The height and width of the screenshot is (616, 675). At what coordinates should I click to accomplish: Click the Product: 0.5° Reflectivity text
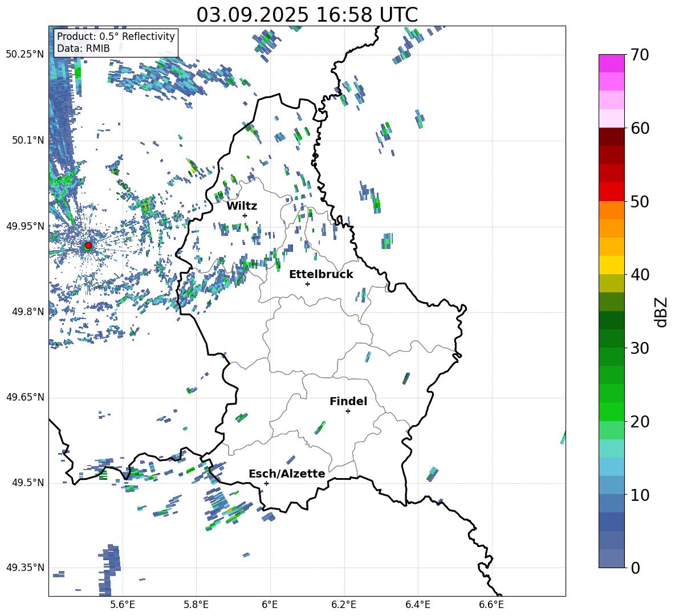coord(116,36)
